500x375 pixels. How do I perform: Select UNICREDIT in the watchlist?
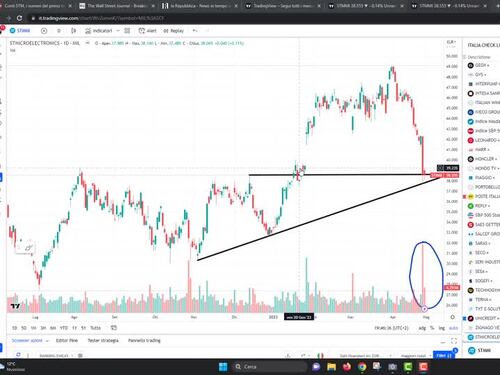point(483,318)
